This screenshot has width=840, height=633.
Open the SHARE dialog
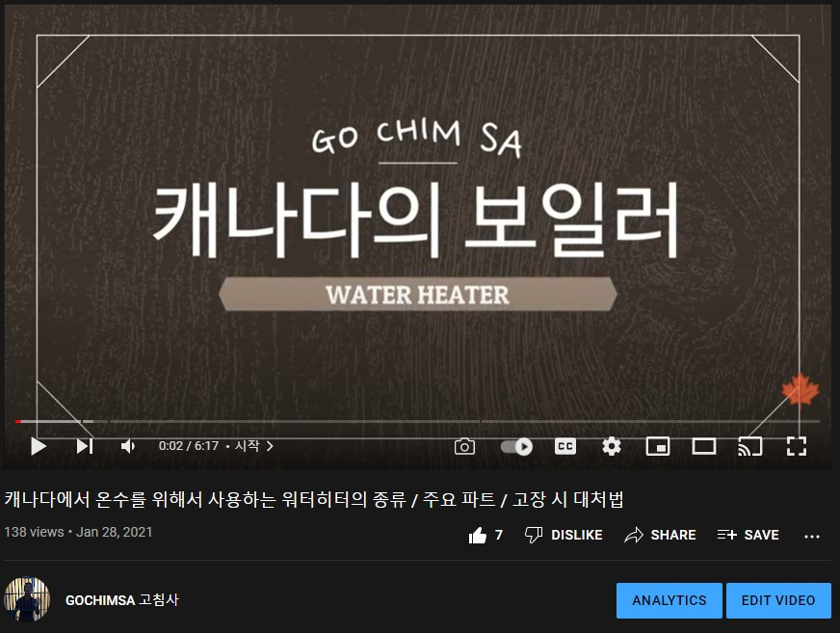(660, 535)
